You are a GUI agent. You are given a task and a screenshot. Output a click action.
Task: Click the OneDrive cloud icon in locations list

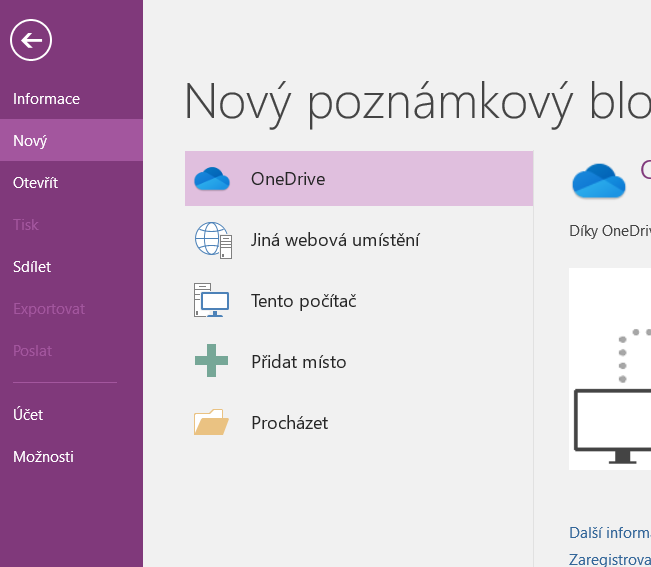(x=212, y=179)
